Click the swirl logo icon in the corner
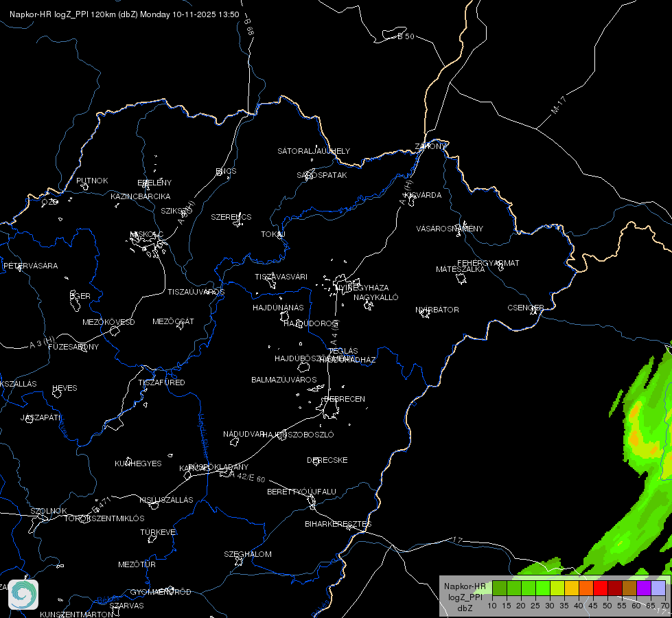The height and width of the screenshot is (618, 672). pyautogui.click(x=23, y=595)
